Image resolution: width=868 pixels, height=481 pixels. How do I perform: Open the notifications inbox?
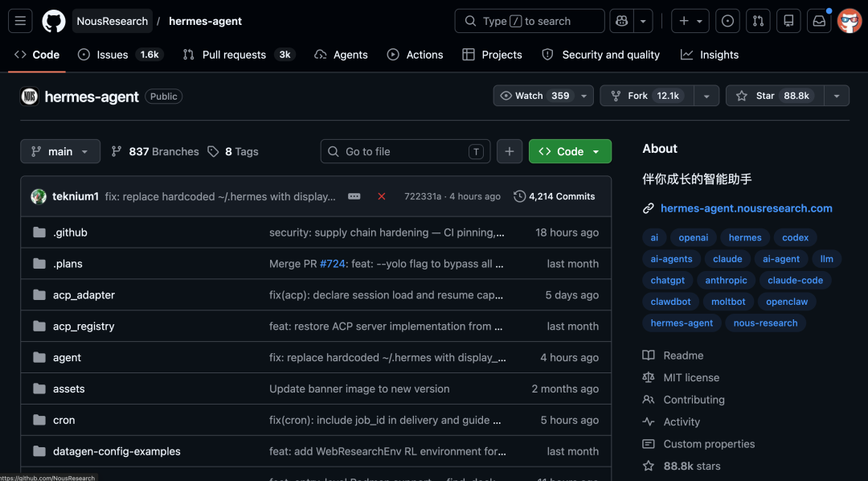point(819,21)
